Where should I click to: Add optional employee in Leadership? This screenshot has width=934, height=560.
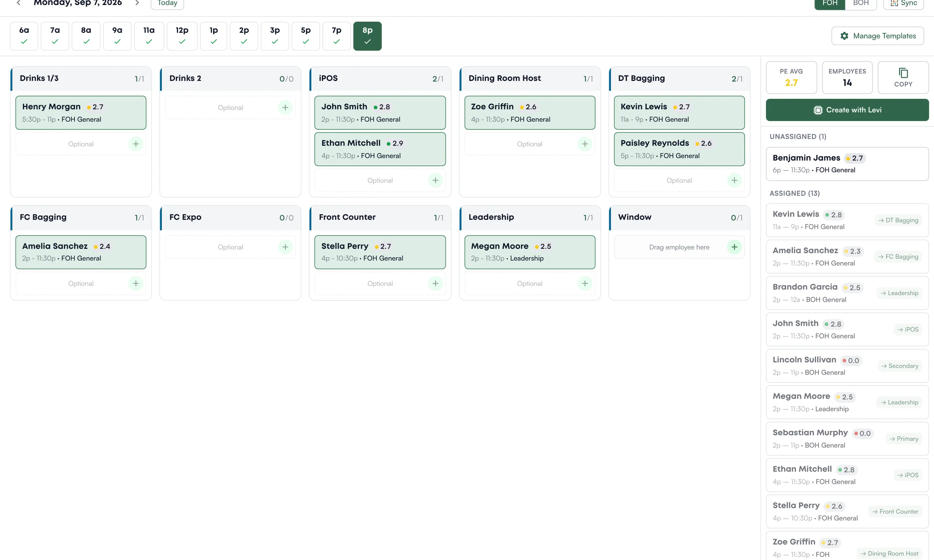pyautogui.click(x=585, y=283)
